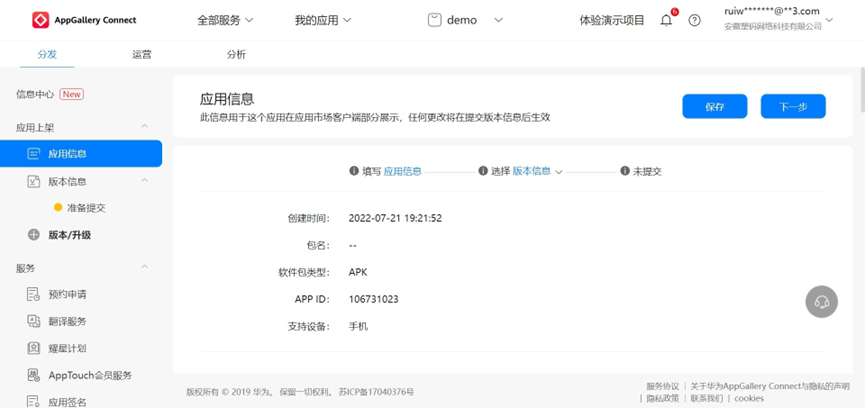Click the plus icon beside 版本/升级
This screenshot has height=408, width=865.
coord(34,235)
